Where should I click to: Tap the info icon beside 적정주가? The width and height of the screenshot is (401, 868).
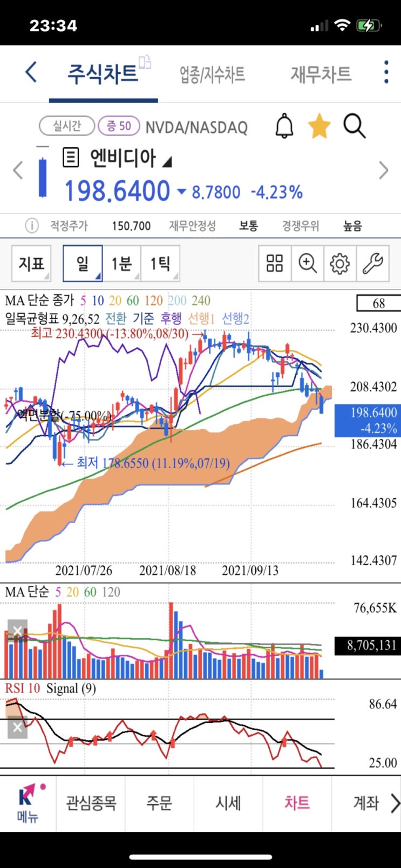(32, 226)
